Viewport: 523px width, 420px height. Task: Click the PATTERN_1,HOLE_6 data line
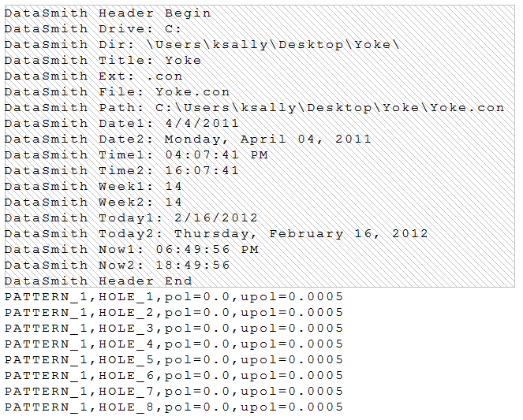[174, 375]
